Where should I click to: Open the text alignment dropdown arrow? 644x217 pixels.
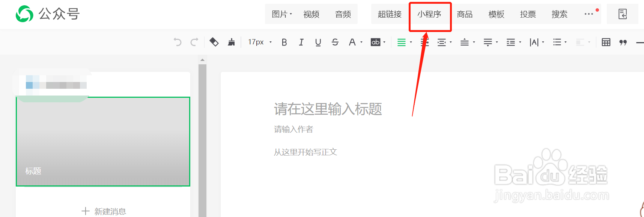(x=411, y=42)
